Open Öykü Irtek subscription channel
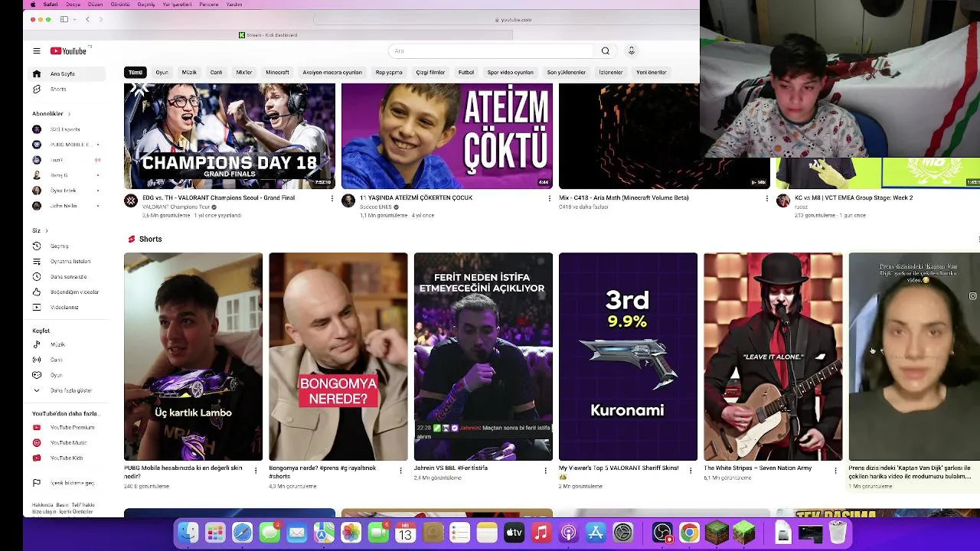The width and height of the screenshot is (980, 551). (x=65, y=191)
